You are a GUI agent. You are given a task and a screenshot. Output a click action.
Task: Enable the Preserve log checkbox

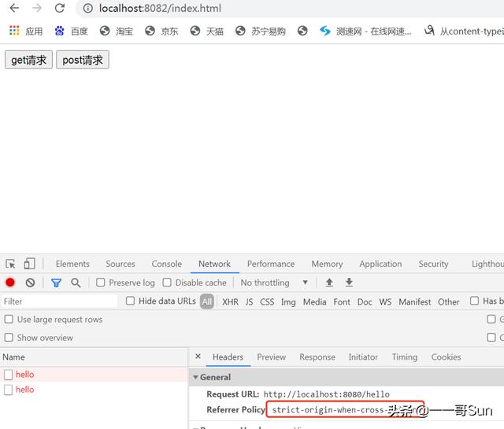click(x=101, y=283)
